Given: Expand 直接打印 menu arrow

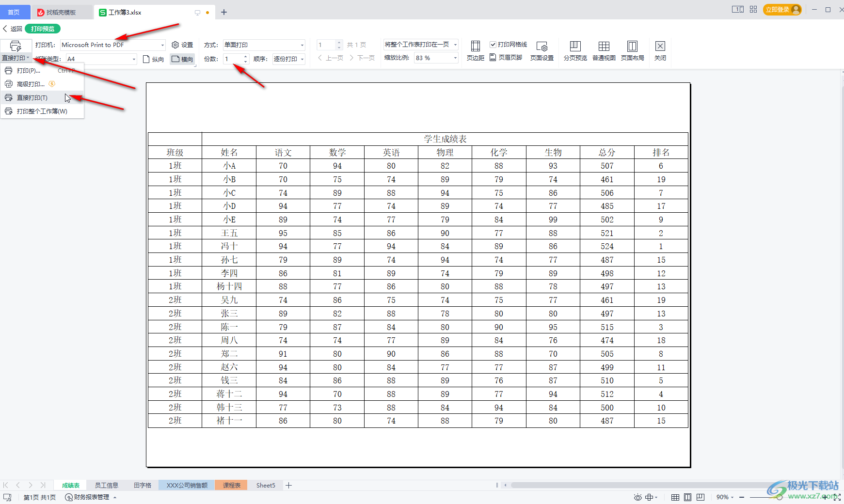Looking at the screenshot, I should coord(28,58).
